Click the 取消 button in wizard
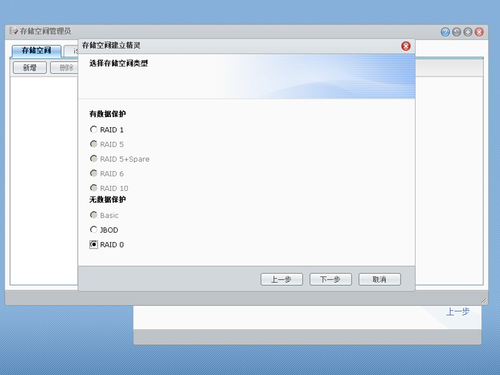The width and height of the screenshot is (500, 375). coord(379,279)
